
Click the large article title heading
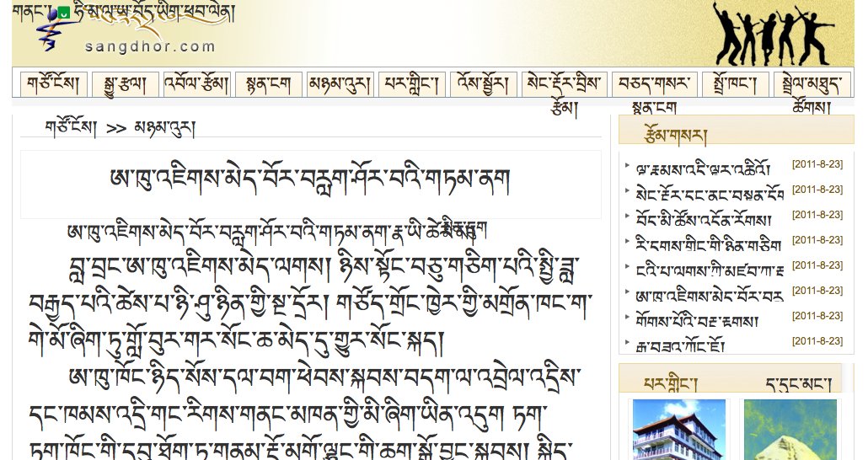(x=310, y=179)
